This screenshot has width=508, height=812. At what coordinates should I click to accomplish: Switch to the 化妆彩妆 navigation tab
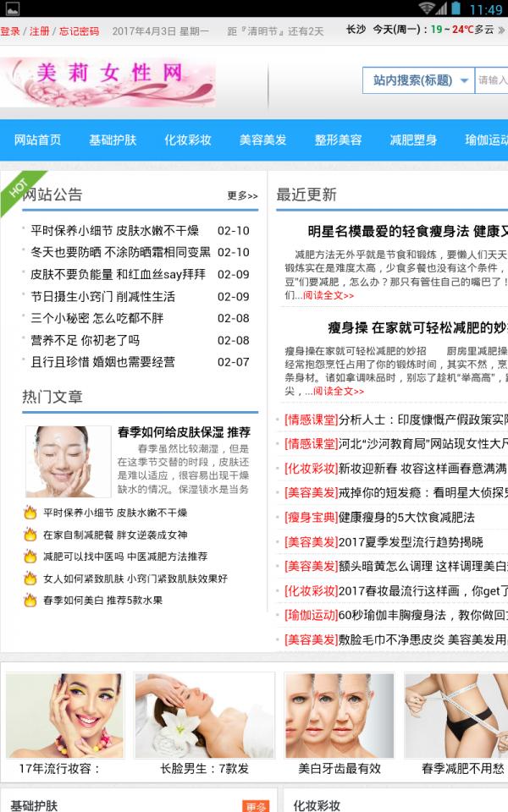click(188, 140)
